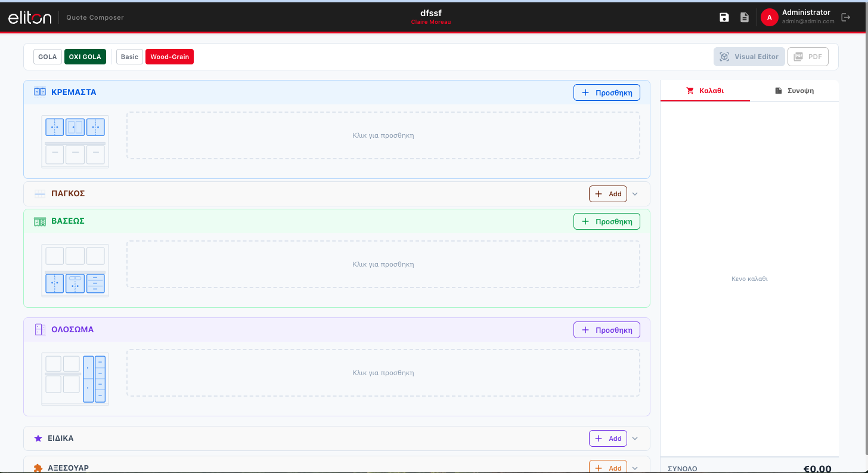
Task: Click the eliton logo
Action: coord(30,18)
